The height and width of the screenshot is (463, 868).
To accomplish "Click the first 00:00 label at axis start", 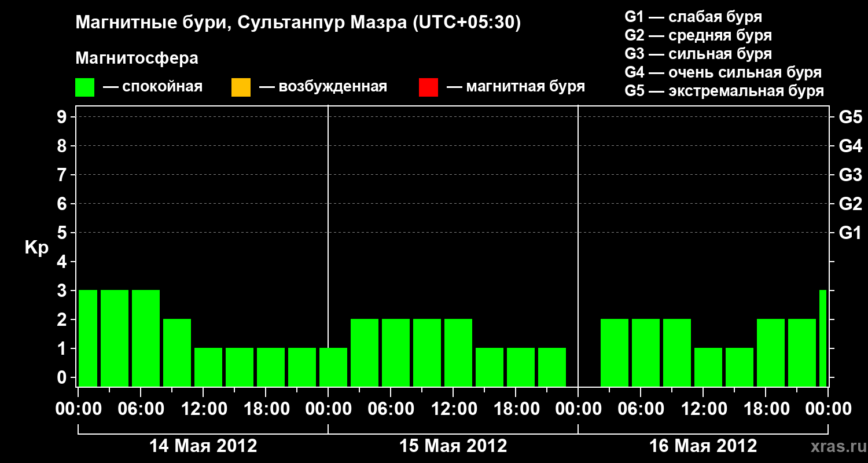I will click(x=78, y=409).
